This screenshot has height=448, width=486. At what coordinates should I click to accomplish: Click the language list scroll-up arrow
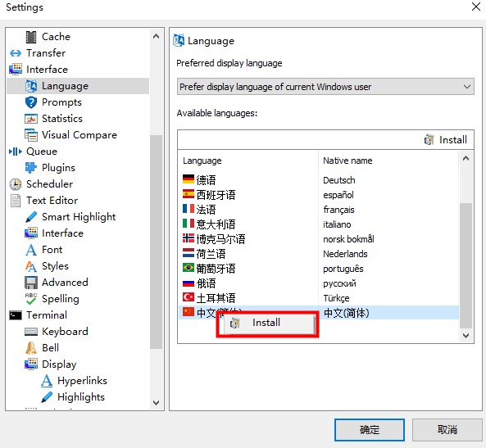coord(466,159)
